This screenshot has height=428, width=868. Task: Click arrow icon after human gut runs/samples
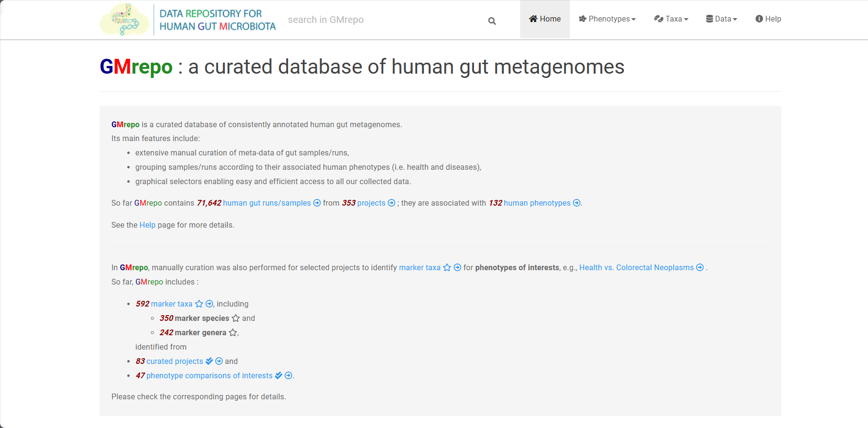317,203
